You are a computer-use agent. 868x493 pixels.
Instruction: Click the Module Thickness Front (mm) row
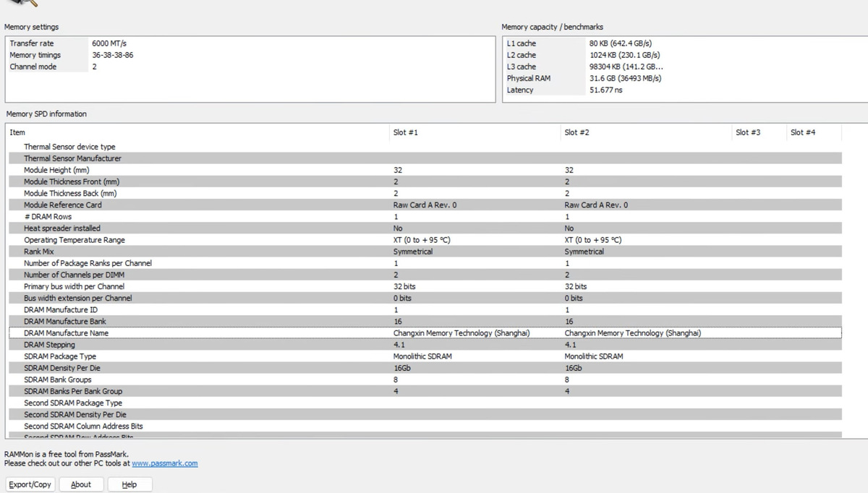pos(424,181)
